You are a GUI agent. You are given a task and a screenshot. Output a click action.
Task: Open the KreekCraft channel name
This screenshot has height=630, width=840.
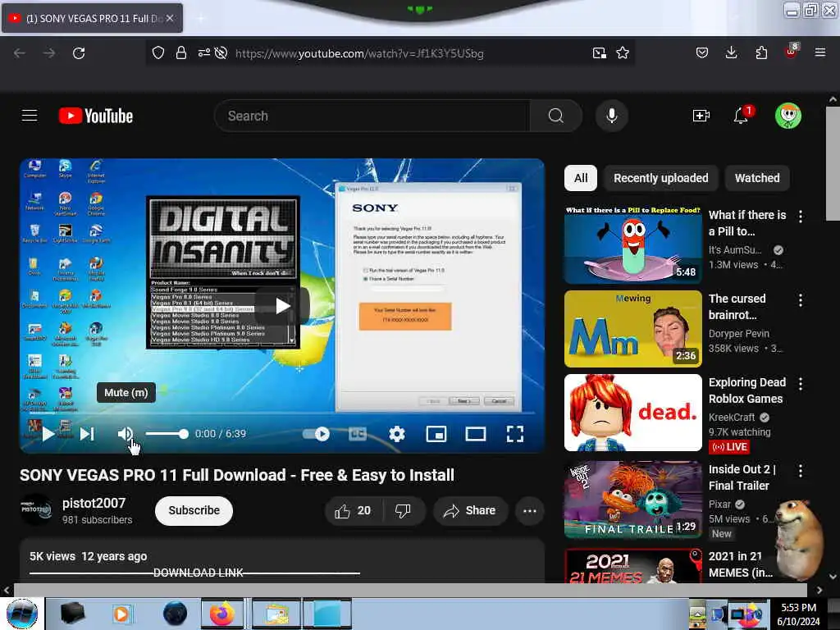732,418
